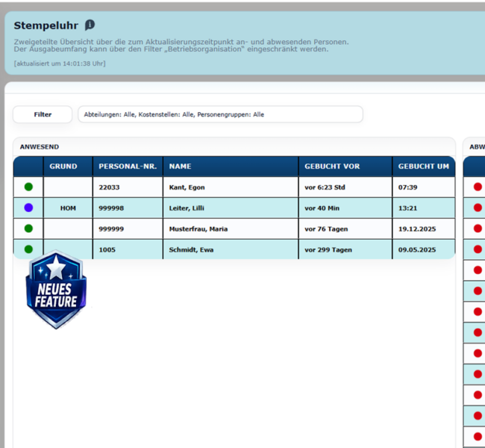Click the second red dot in absent list
The width and height of the screenshot is (485, 448).
pos(478,208)
